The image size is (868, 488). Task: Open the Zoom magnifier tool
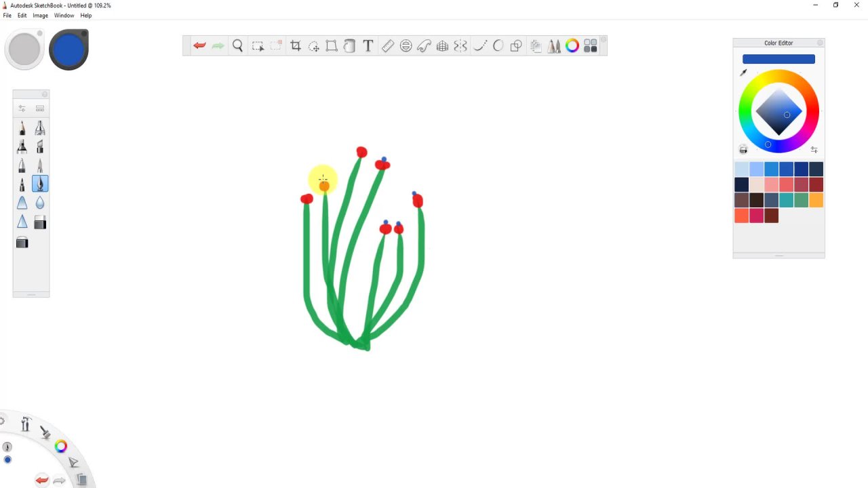point(238,46)
